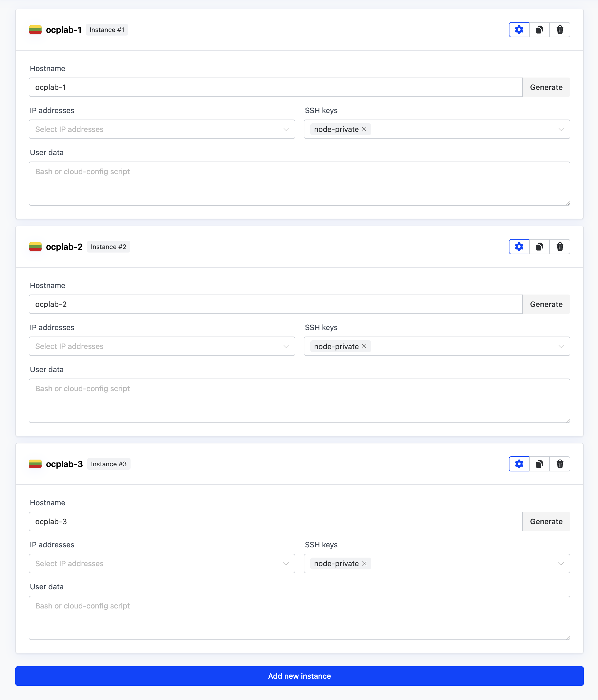Image resolution: width=598 pixels, height=700 pixels.
Task: Duplicate the ocplab-2 instance
Action: tap(539, 247)
